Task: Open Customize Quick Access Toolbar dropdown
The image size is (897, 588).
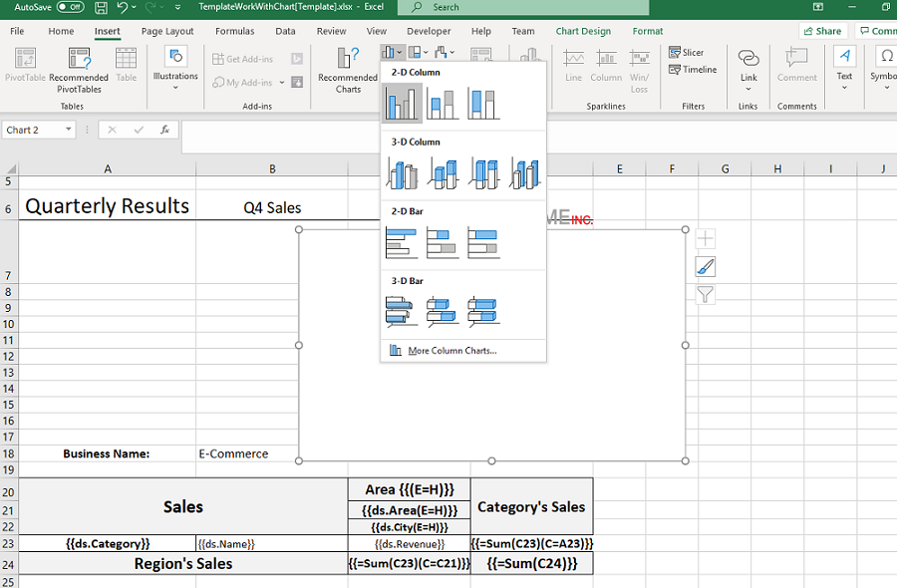Action: click(178, 7)
